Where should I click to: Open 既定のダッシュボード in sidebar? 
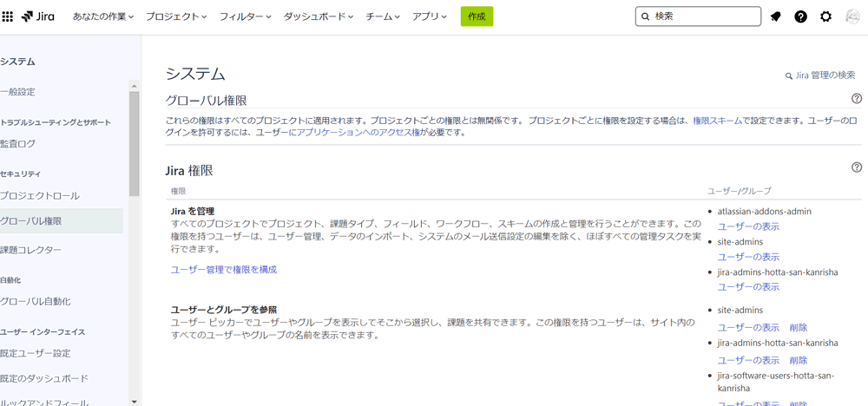point(44,378)
